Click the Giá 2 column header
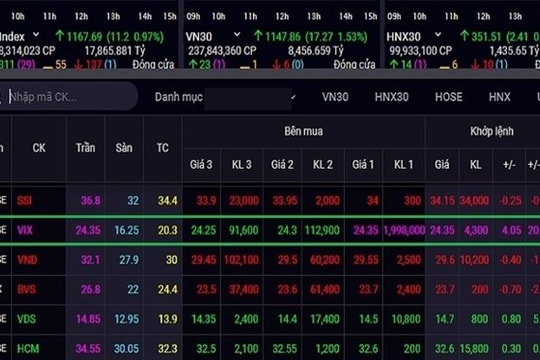This screenshot has width=540, height=360. [282, 165]
